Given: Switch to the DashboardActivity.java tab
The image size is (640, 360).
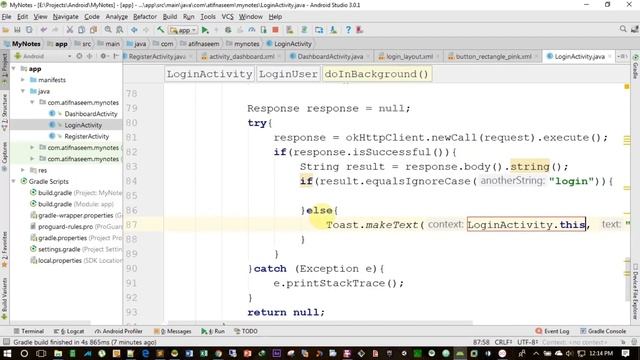Looking at the screenshot, I should (x=330, y=56).
